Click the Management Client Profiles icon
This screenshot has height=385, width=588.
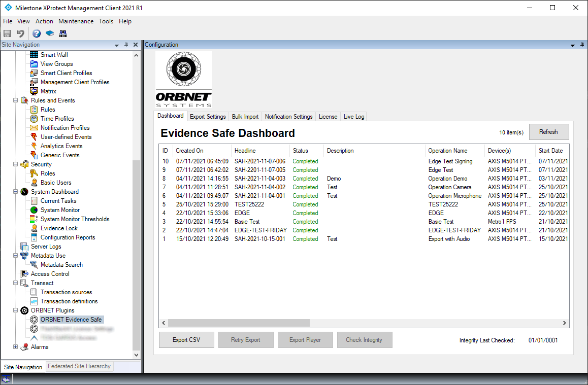(x=34, y=82)
